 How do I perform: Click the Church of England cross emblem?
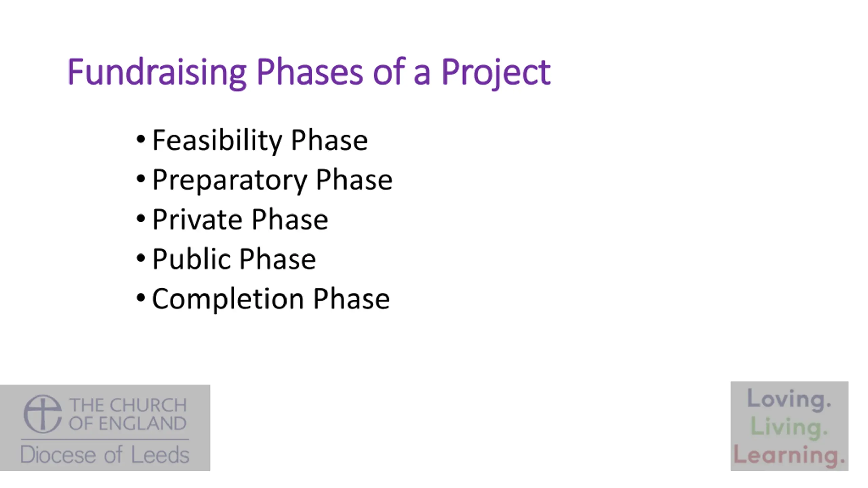coord(43,414)
